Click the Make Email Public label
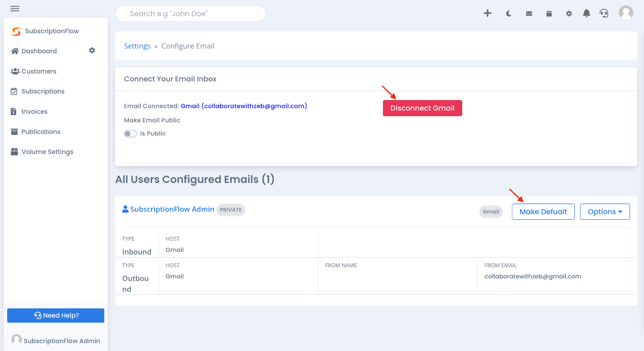Viewport: 644px width, 351px height. [x=152, y=120]
